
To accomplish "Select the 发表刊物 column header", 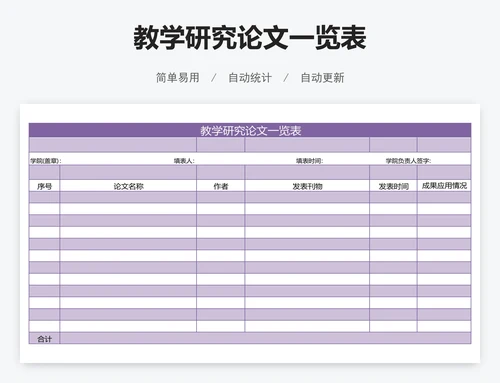I will click(307, 186).
